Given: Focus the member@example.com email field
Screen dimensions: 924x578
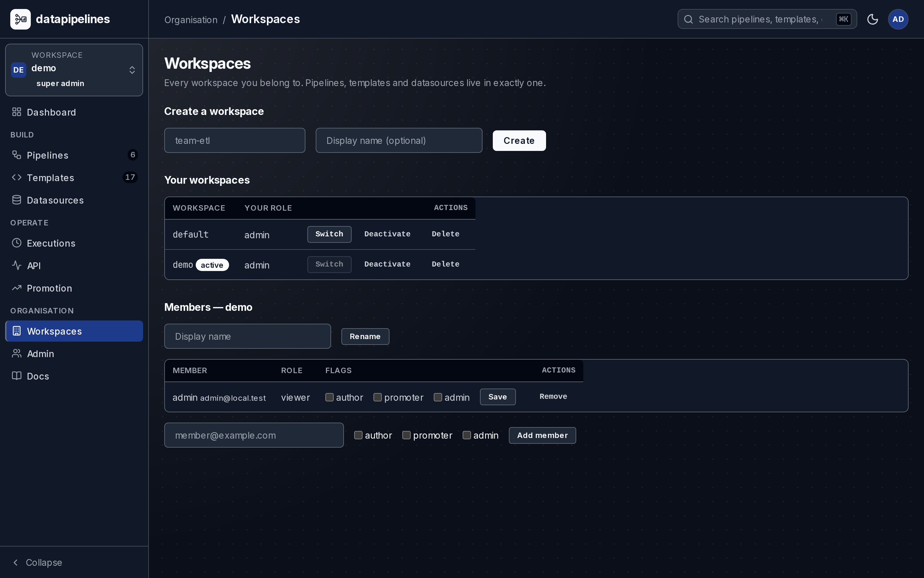Looking at the screenshot, I should pyautogui.click(x=254, y=435).
